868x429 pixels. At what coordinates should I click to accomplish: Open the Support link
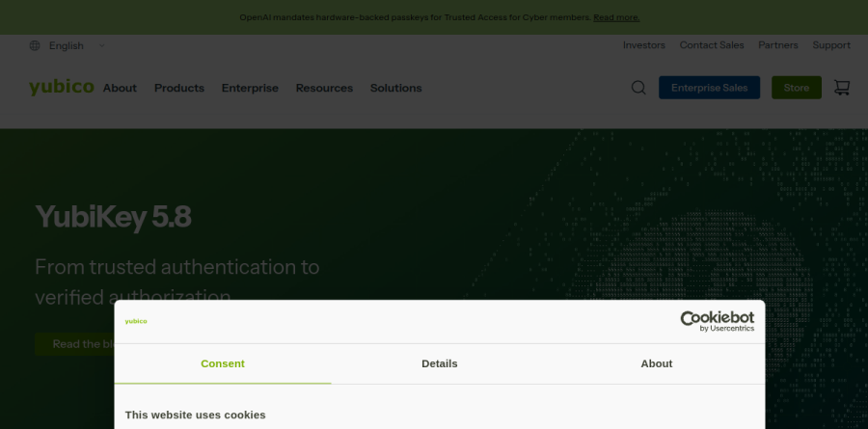(831, 45)
